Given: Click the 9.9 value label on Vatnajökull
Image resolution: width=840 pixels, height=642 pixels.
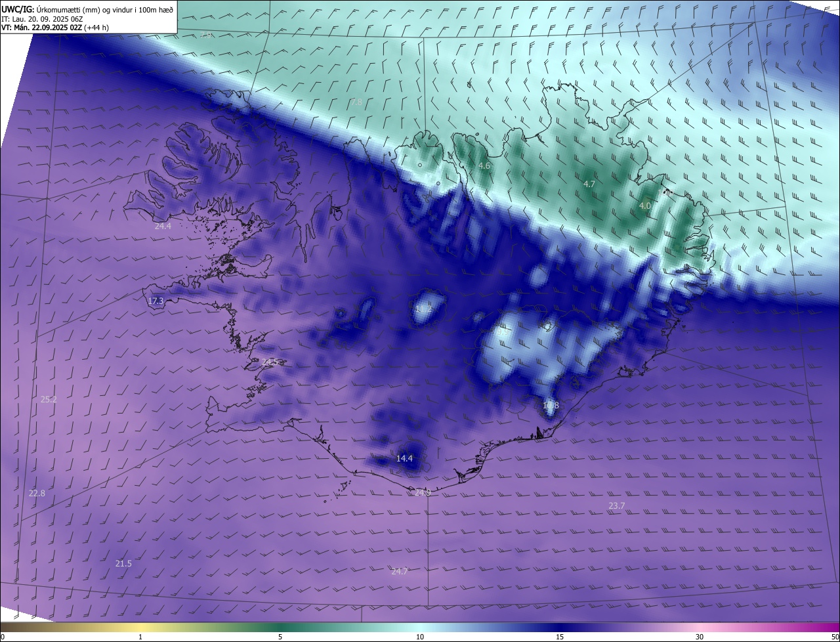Looking at the screenshot, I should pos(501,333).
